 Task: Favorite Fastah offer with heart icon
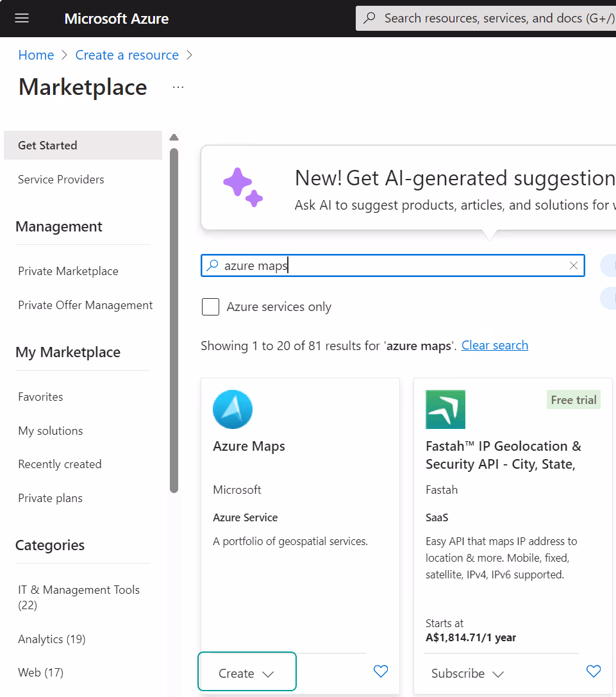coord(594,671)
